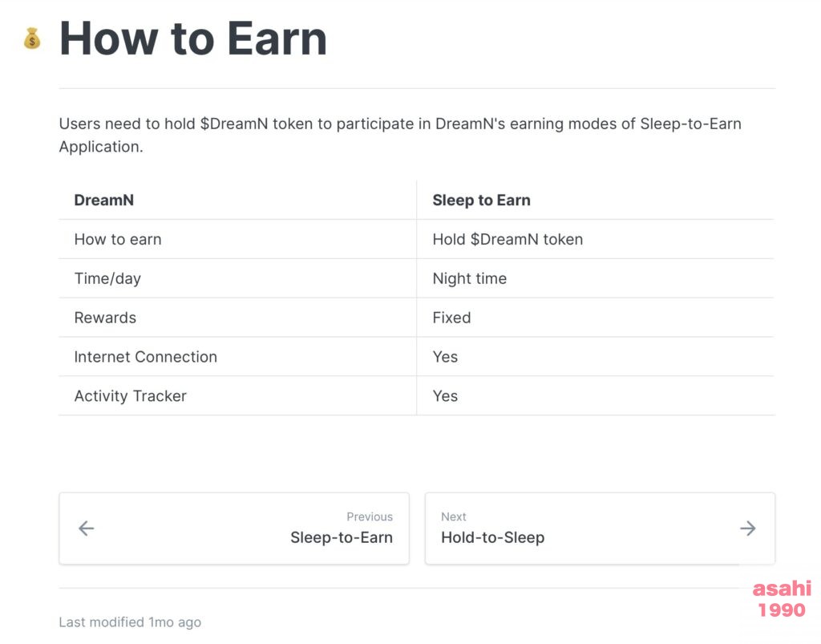Viewport: 821px width, 644px height.
Task: Click the How to earn table row label
Action: [118, 239]
